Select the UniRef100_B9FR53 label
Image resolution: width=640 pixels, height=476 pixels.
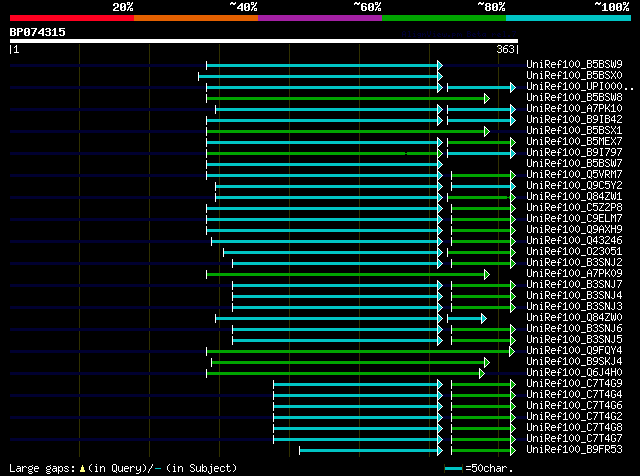point(574,450)
